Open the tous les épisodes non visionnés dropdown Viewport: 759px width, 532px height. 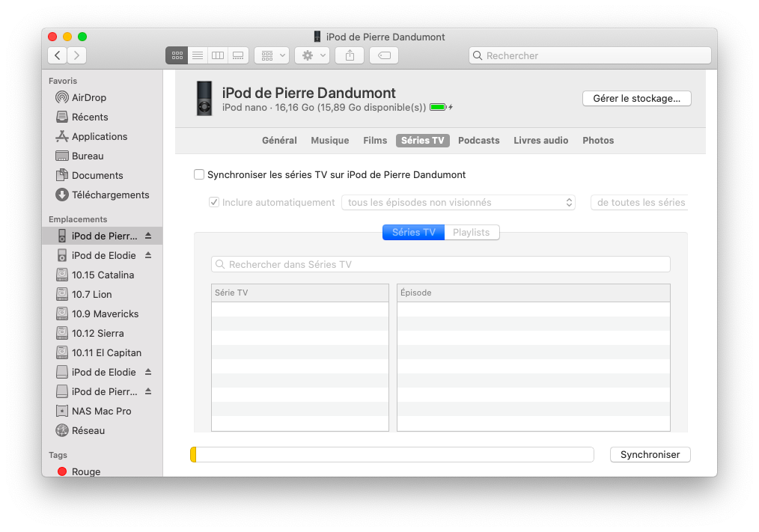click(458, 202)
